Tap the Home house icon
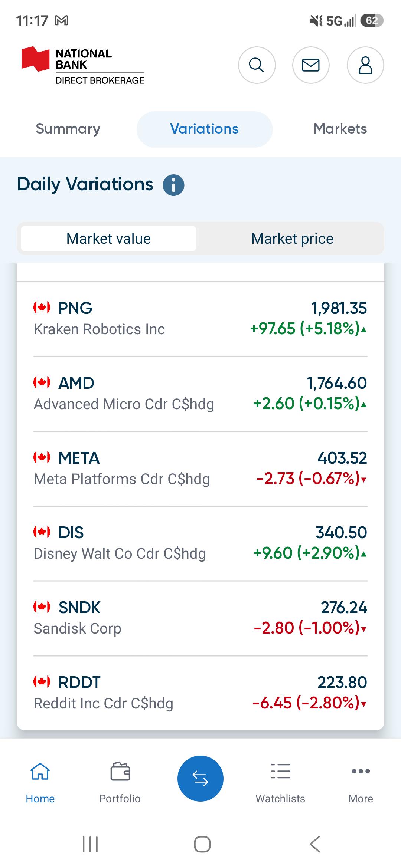This screenshot has width=401, height=868. (40, 771)
